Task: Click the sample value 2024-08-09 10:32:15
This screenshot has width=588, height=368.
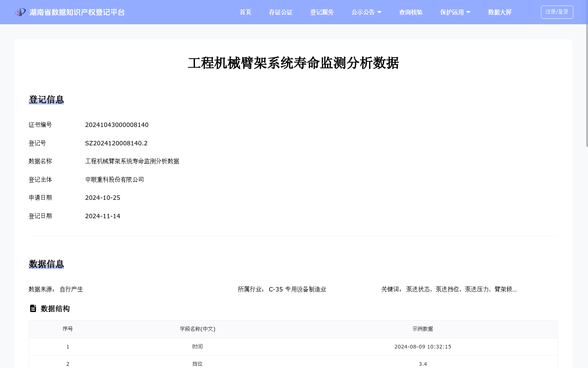Action: pyautogui.click(x=423, y=347)
